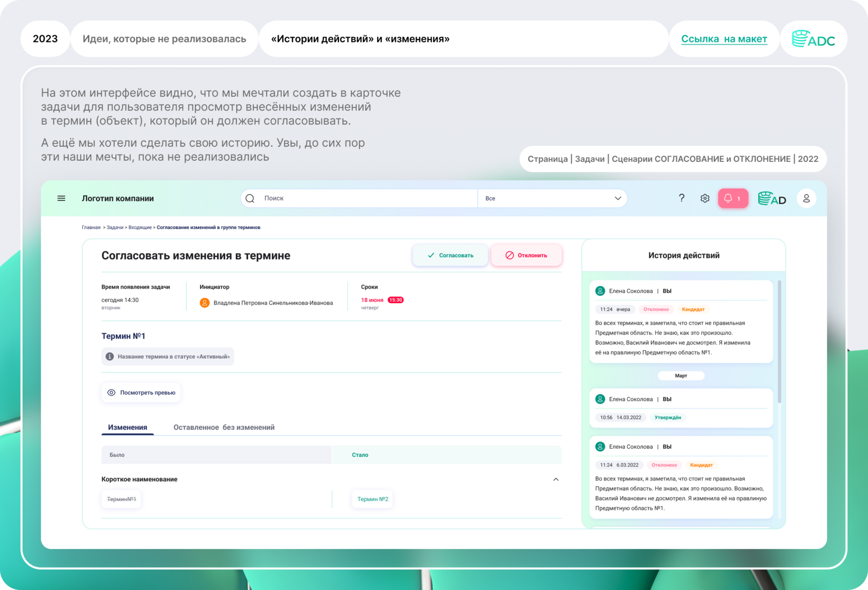Click the ban icon on Отклонить button
The width and height of the screenshot is (868, 590).
509,255
